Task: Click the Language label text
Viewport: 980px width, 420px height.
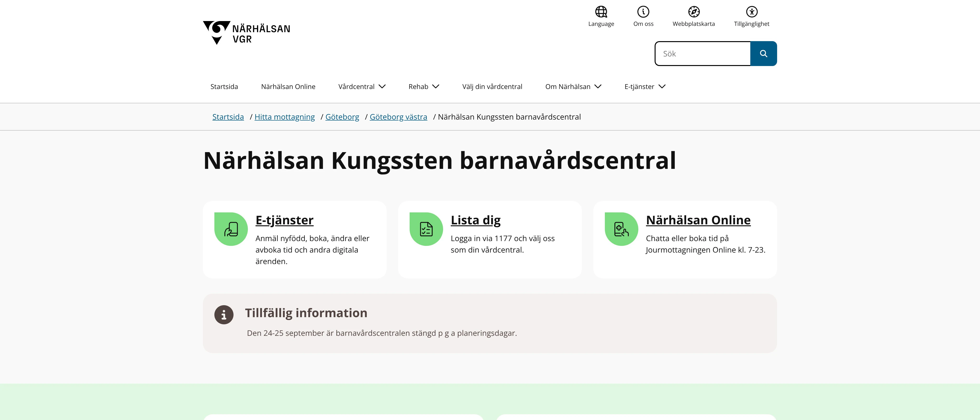Action: coord(601,24)
